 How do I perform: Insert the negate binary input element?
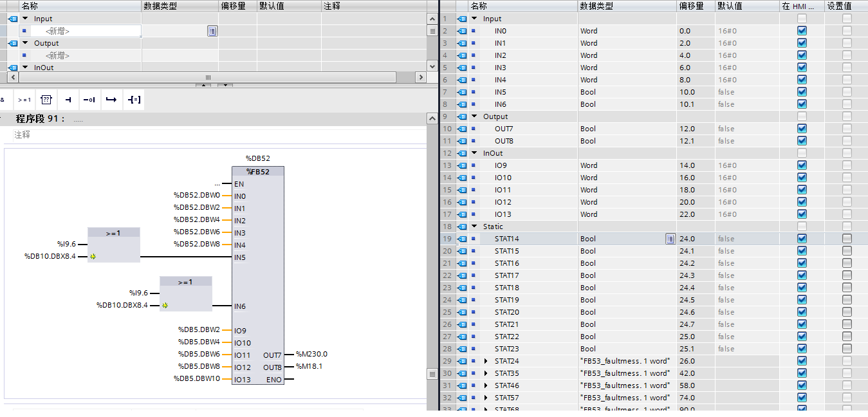(x=89, y=100)
